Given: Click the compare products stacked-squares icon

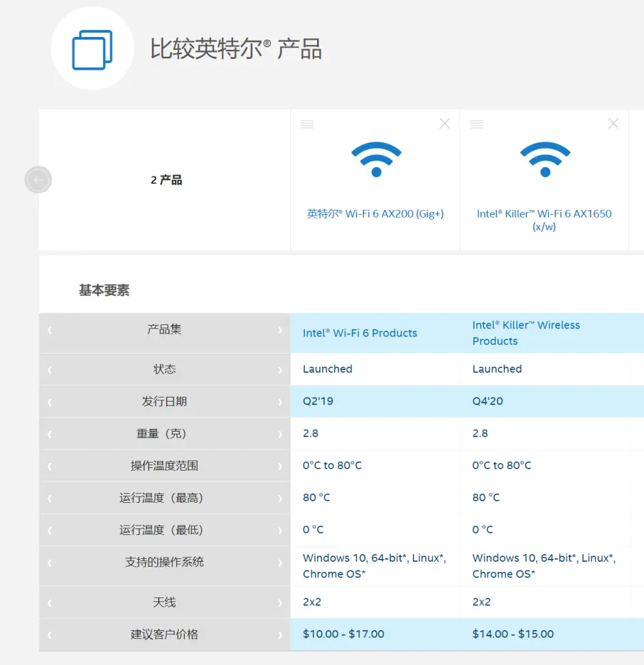Looking at the screenshot, I should tap(92, 50).
